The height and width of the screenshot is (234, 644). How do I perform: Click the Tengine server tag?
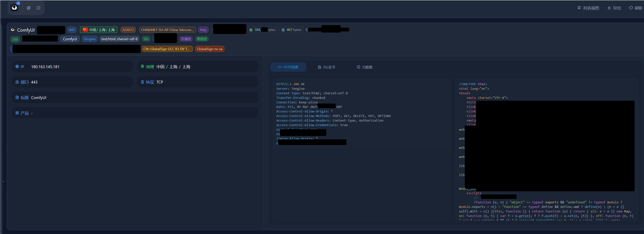coord(90,39)
